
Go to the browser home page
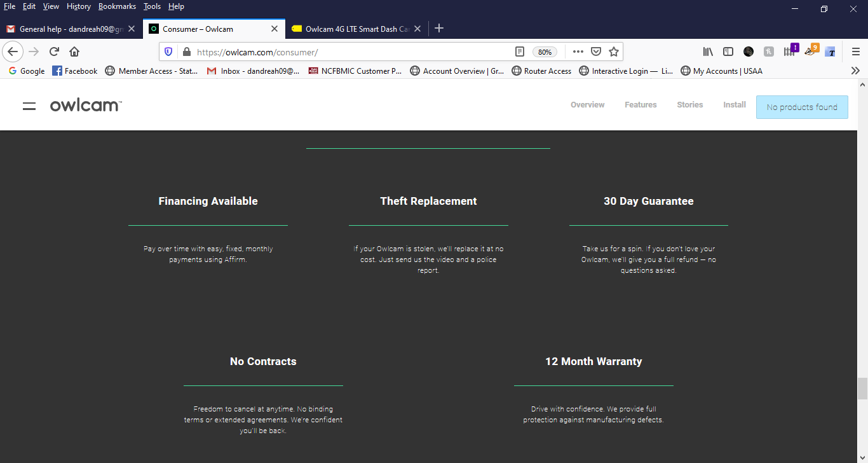click(x=74, y=52)
